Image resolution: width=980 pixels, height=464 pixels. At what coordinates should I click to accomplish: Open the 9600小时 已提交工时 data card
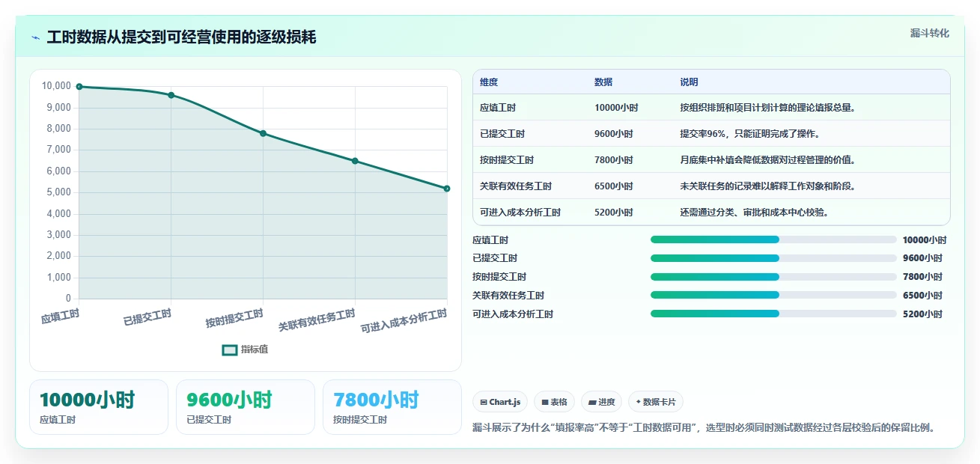click(x=246, y=407)
